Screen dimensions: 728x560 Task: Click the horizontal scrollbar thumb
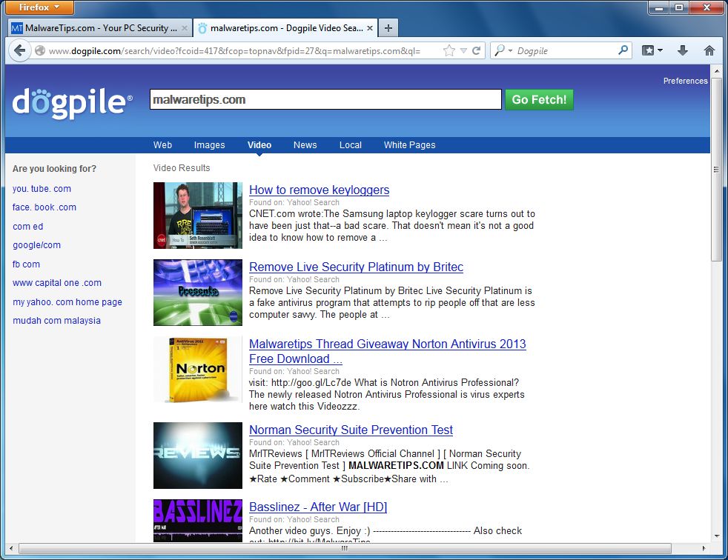click(345, 548)
